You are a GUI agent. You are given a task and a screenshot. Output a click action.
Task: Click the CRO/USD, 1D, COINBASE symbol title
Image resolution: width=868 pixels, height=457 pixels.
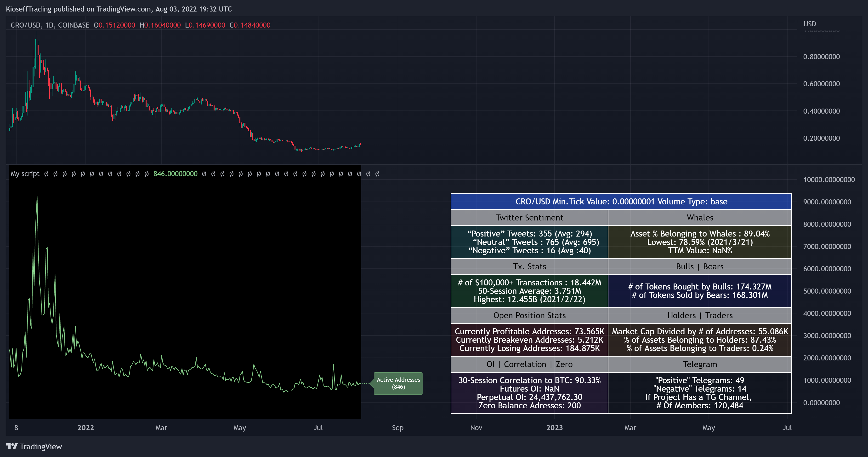coord(50,25)
